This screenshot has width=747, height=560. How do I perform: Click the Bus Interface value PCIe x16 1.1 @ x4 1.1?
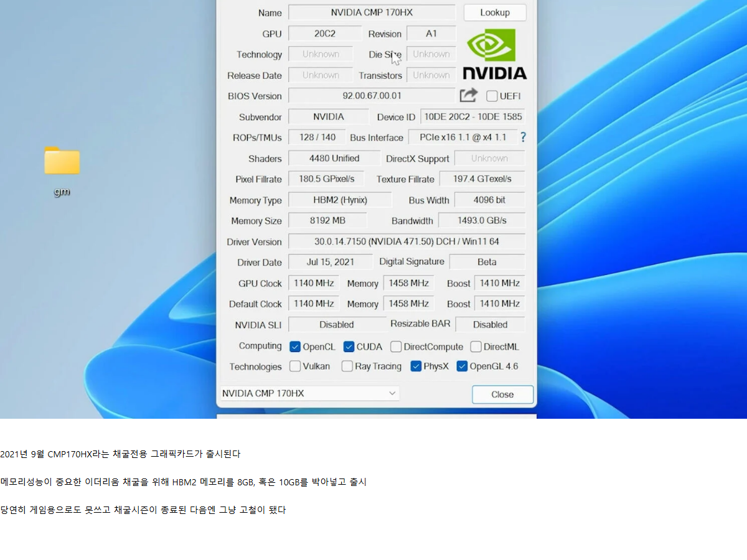463,137
